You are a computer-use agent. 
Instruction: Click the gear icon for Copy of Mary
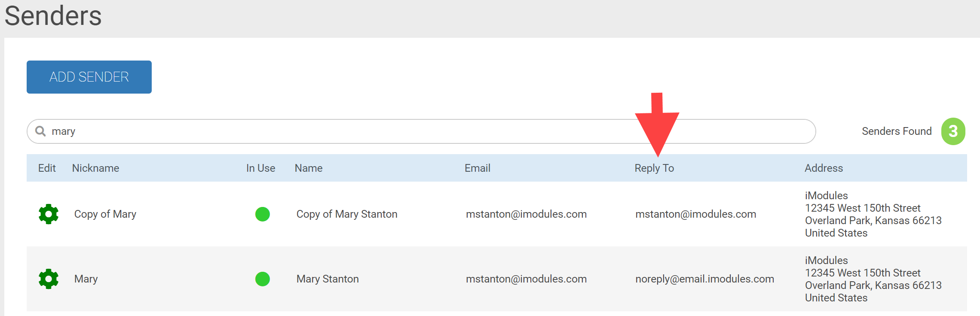(49, 214)
